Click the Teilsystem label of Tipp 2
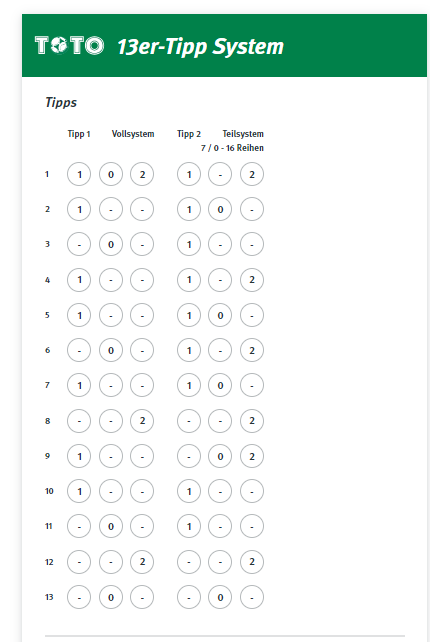 click(243, 134)
